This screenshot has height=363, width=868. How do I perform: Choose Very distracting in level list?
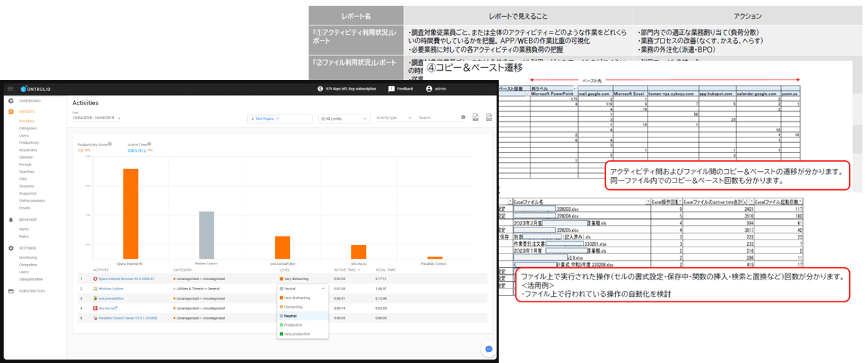[302, 298]
